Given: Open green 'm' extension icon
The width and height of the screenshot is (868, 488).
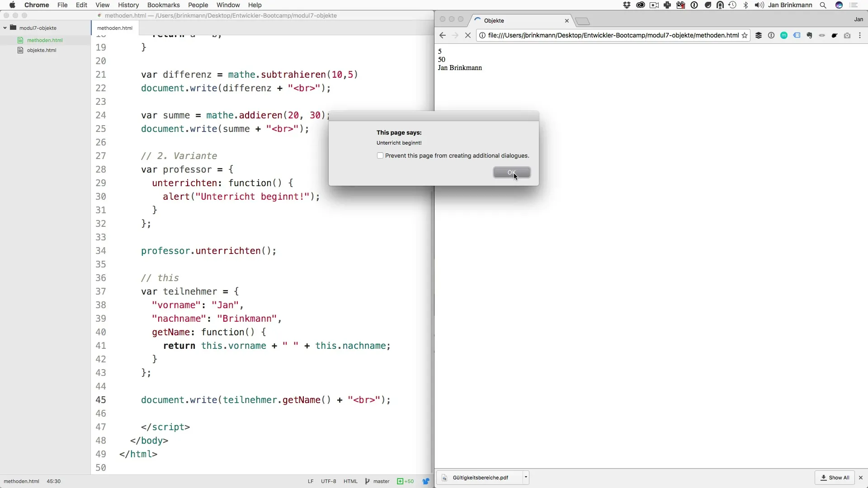Looking at the screenshot, I should (x=784, y=35).
